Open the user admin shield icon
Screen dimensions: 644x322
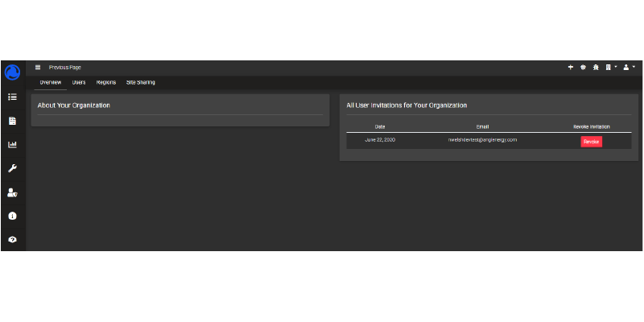[x=13, y=192]
